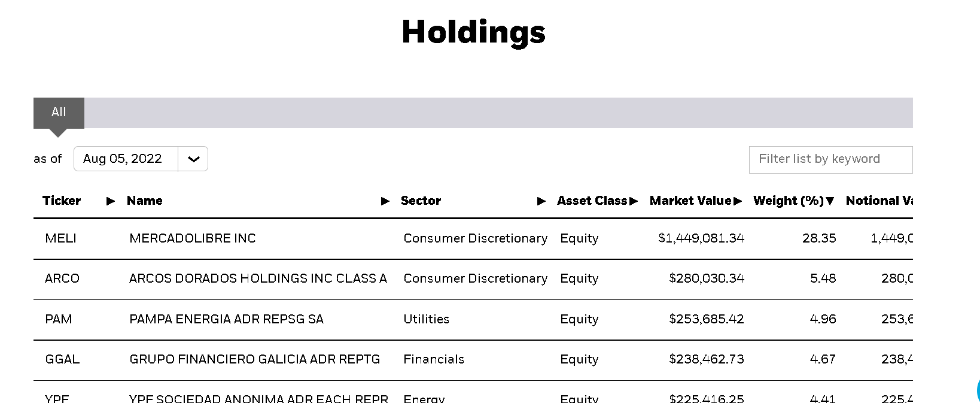Image resolution: width=980 pixels, height=403 pixels.
Task: Click the Market Value column header
Action: (690, 201)
